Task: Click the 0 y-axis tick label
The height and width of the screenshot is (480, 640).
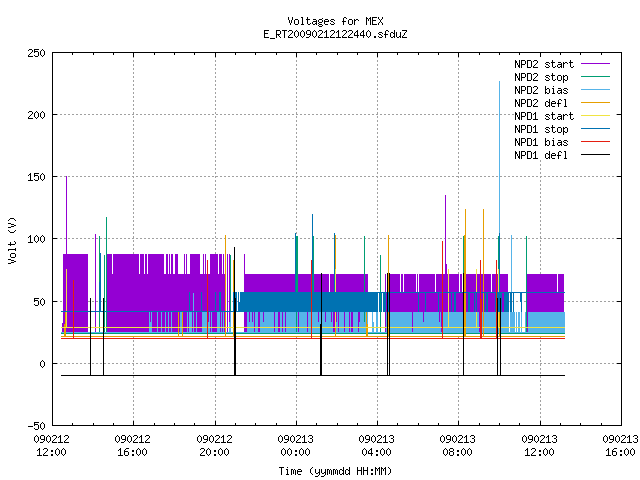Action: tap(42, 364)
